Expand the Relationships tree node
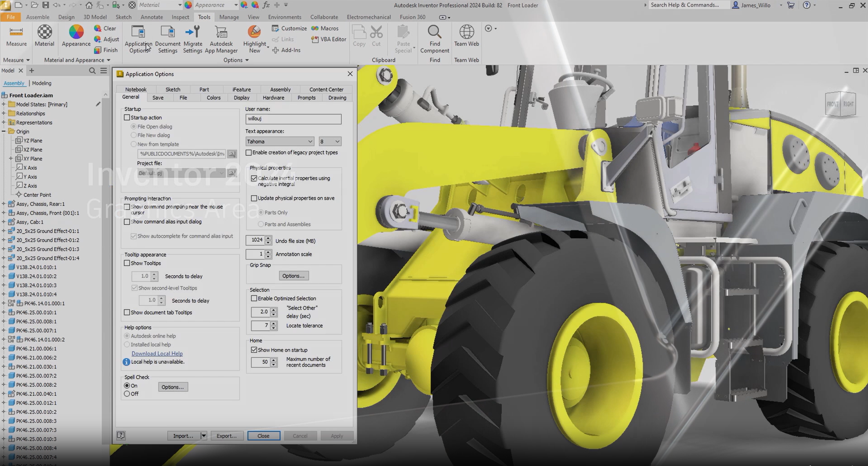 [x=3, y=113]
